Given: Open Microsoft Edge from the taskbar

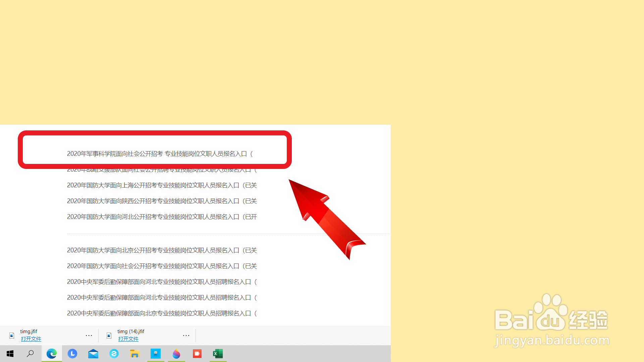Looking at the screenshot, I should pyautogui.click(x=52, y=354).
